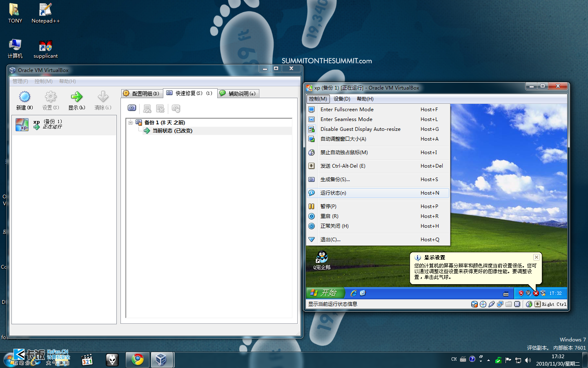Click the volume speaker icon in Windows tray
The width and height of the screenshot is (588, 368).
[x=528, y=360]
